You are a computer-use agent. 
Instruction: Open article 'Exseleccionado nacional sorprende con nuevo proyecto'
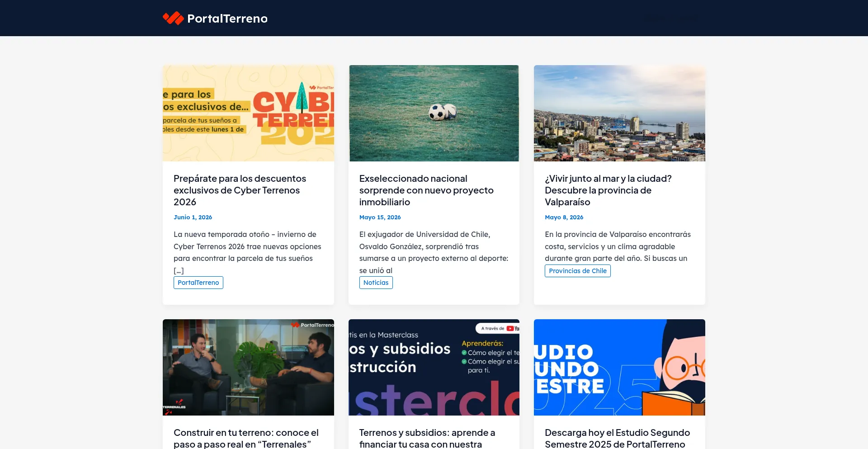pyautogui.click(x=426, y=190)
